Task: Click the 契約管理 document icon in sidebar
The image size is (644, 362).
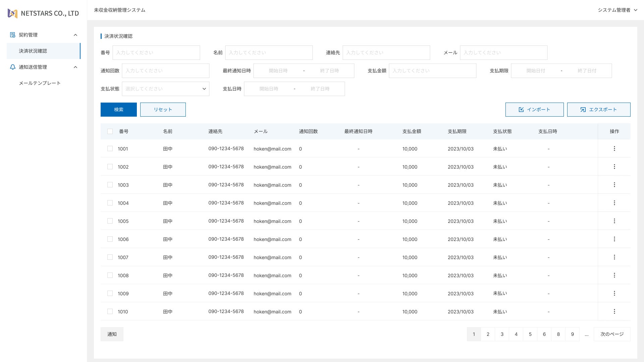Action: click(13, 35)
